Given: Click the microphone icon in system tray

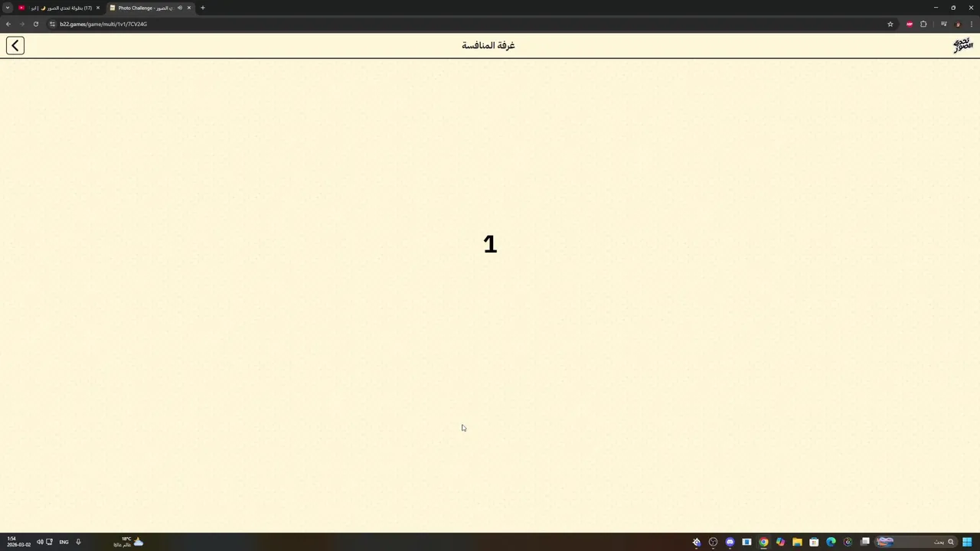Looking at the screenshot, I should click(78, 542).
